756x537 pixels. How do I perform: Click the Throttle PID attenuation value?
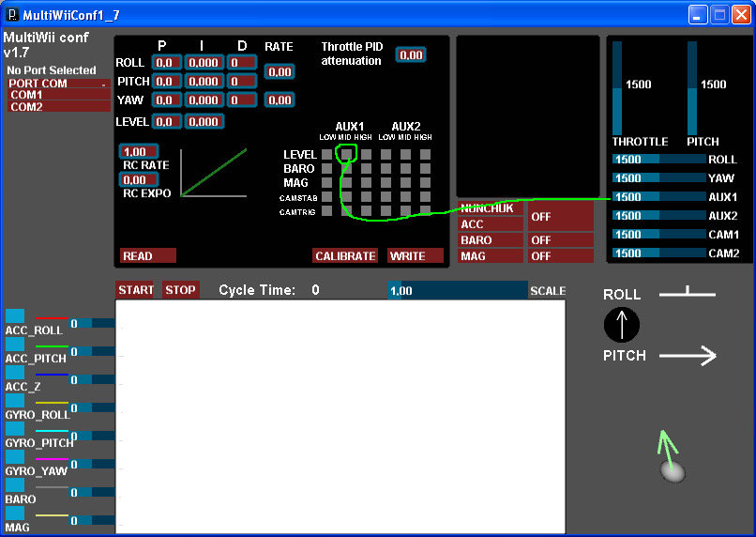click(x=411, y=55)
